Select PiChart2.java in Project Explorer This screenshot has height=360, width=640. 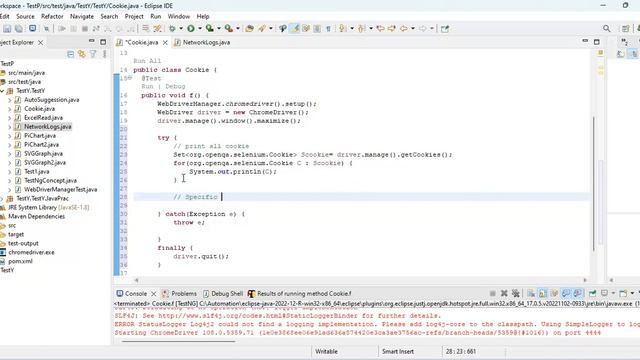[x=41, y=144]
